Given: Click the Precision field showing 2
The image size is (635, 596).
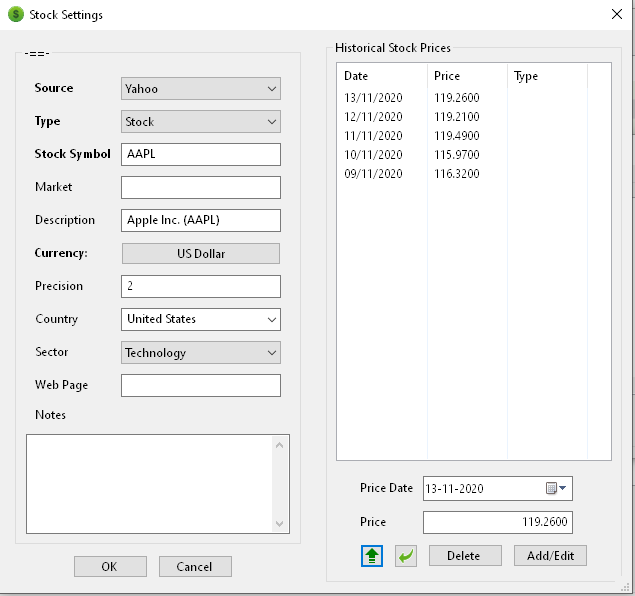Looking at the screenshot, I should pos(201,286).
